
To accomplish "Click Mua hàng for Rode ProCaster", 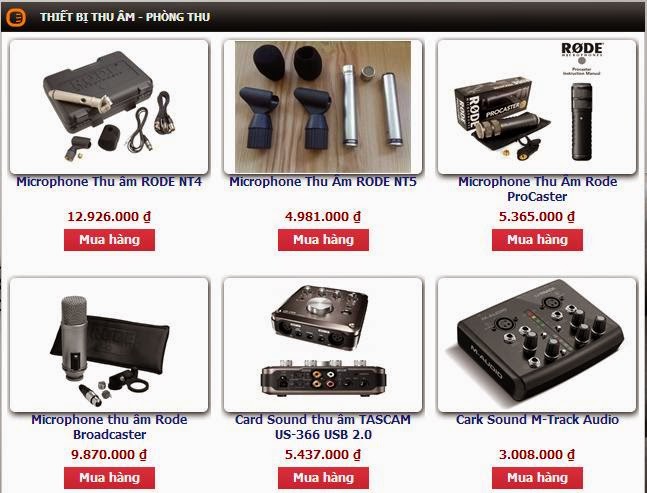I will [537, 240].
